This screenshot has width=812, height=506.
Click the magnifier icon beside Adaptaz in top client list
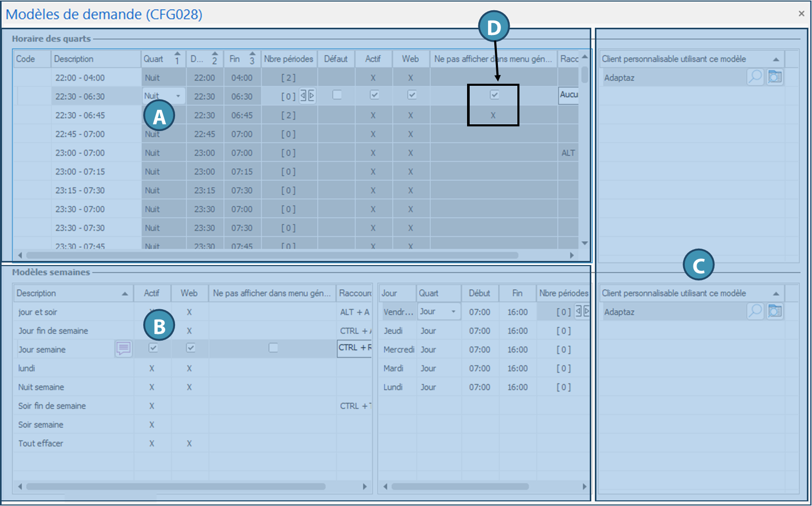pos(755,78)
